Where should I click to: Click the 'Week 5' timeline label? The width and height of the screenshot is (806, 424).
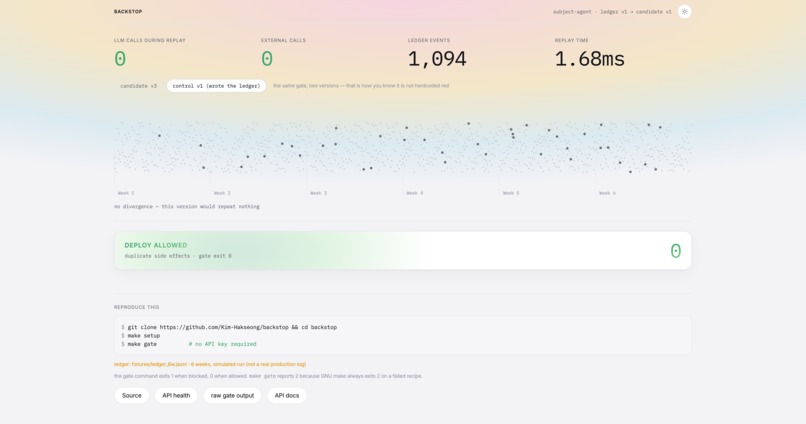[x=511, y=193]
